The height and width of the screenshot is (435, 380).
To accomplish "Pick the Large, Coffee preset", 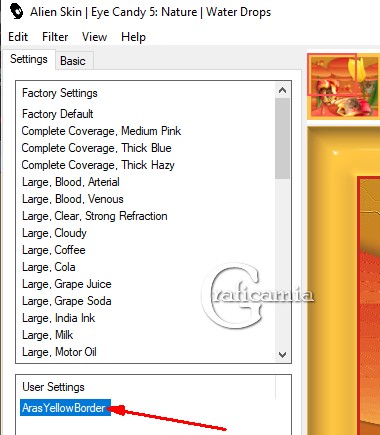I will pos(54,250).
